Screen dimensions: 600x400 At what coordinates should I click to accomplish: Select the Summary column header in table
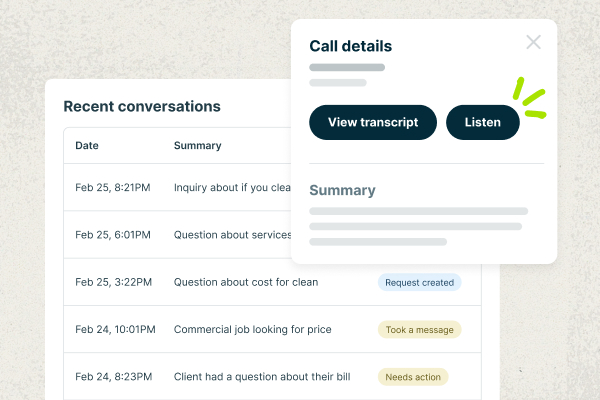[x=198, y=146]
